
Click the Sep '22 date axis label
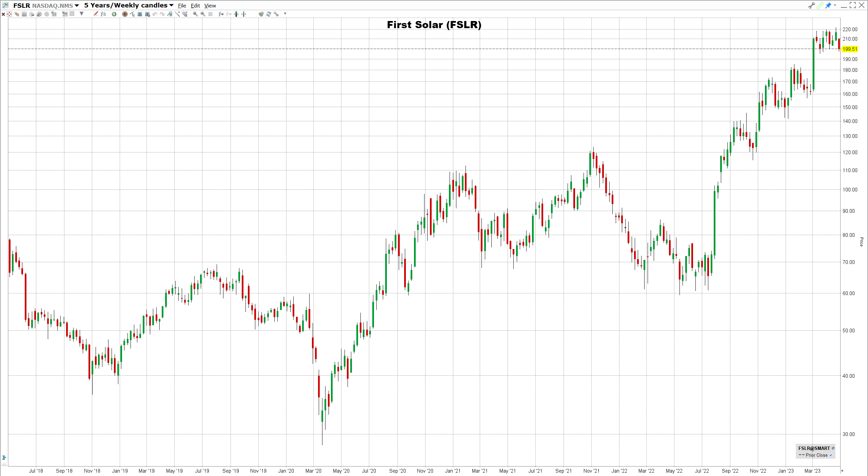[x=730, y=471]
